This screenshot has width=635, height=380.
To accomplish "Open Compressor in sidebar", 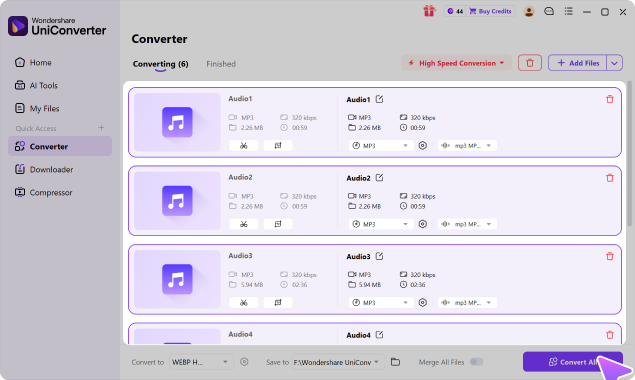I will (60, 192).
